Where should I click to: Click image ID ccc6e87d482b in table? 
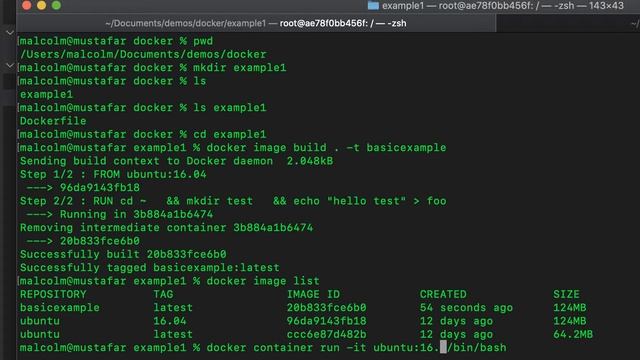point(327,334)
